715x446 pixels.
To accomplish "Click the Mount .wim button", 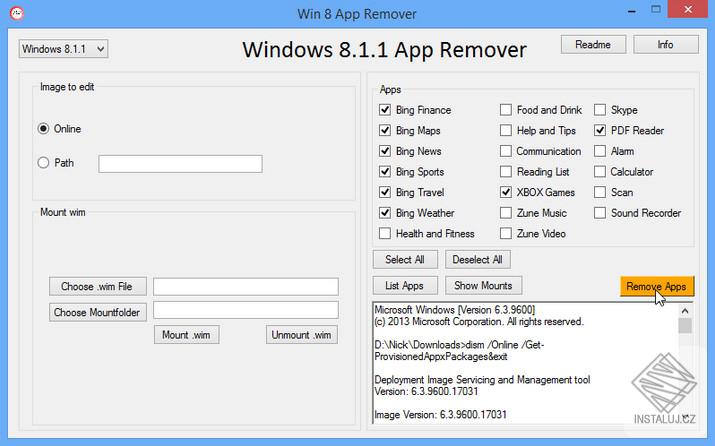I will click(187, 335).
